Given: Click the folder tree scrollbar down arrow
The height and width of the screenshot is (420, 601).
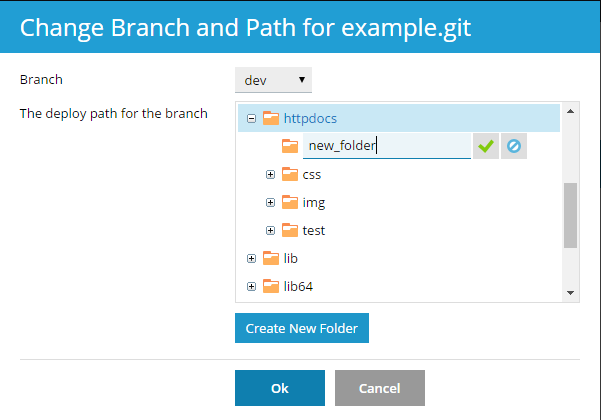Looking at the screenshot, I should [570, 292].
